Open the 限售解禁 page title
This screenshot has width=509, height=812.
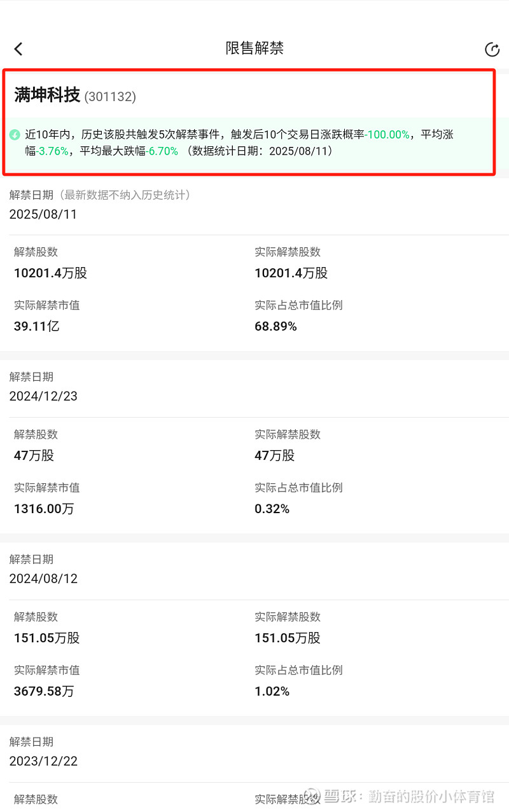tap(254, 48)
